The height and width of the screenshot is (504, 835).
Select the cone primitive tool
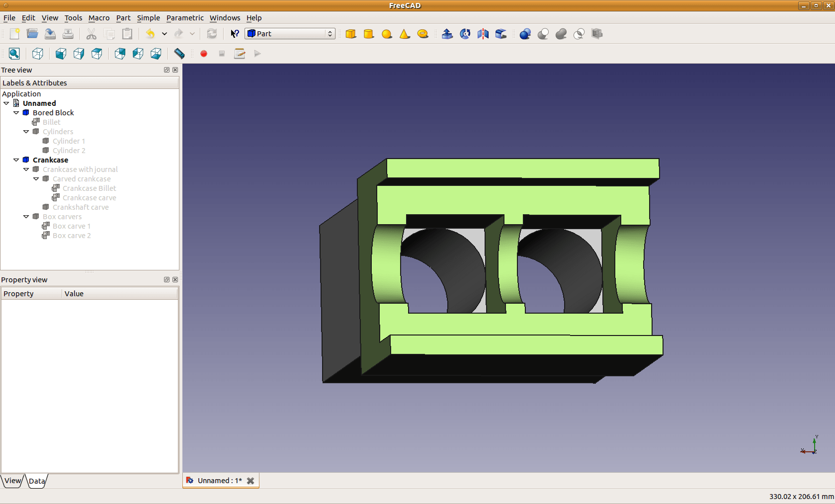point(405,34)
